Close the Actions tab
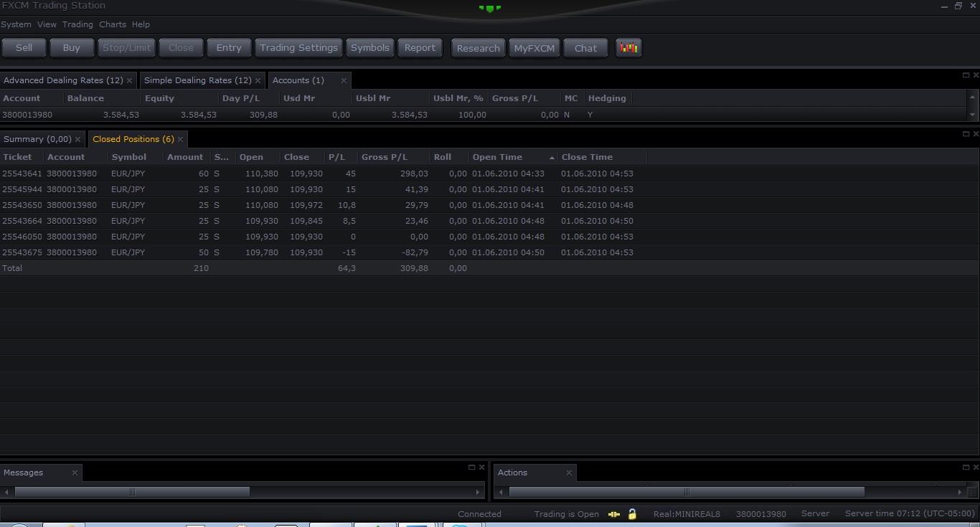 click(569, 473)
